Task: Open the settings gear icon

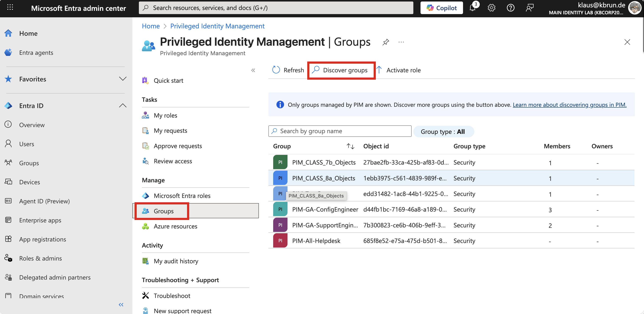Action: (x=491, y=8)
